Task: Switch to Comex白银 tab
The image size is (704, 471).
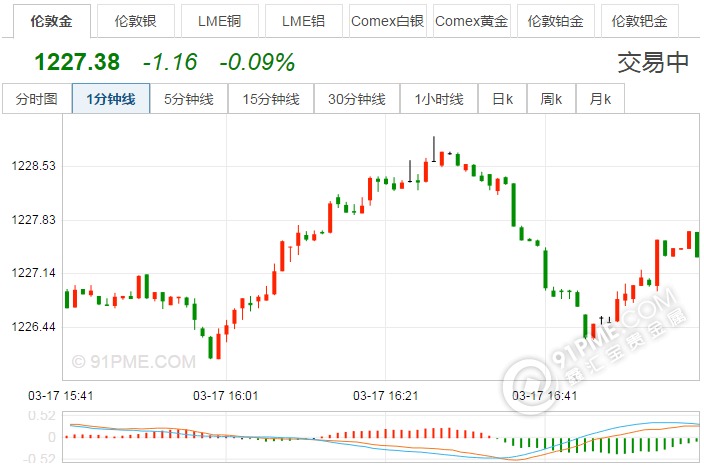Action: [x=387, y=21]
